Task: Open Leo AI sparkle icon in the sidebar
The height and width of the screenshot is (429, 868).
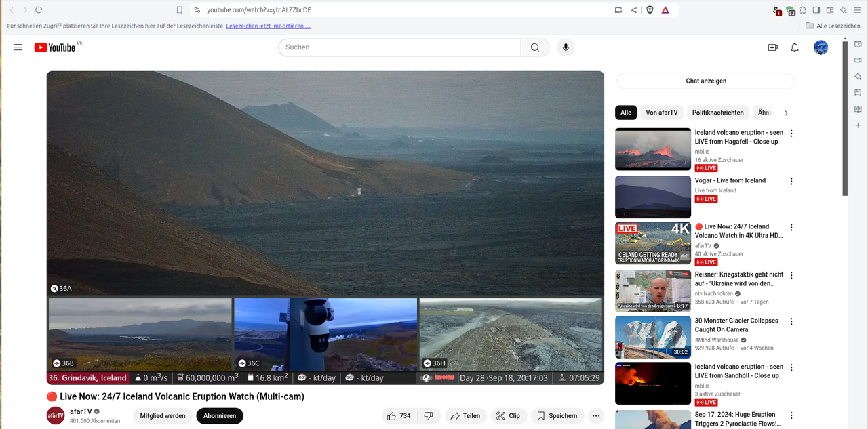Action: point(858,77)
